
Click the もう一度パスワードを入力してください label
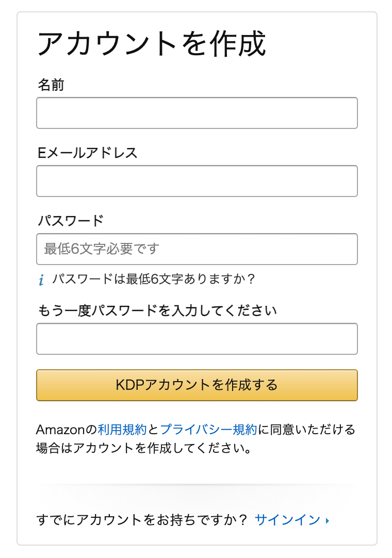tap(157, 310)
